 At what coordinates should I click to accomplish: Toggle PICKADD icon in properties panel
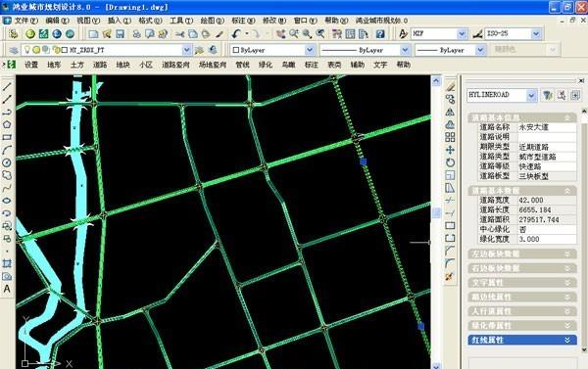pos(575,95)
